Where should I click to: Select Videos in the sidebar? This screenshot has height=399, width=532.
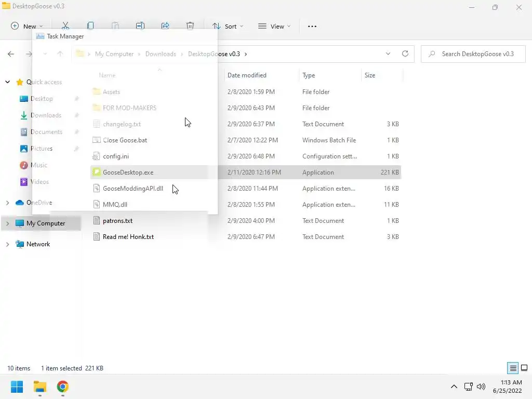[39, 181]
